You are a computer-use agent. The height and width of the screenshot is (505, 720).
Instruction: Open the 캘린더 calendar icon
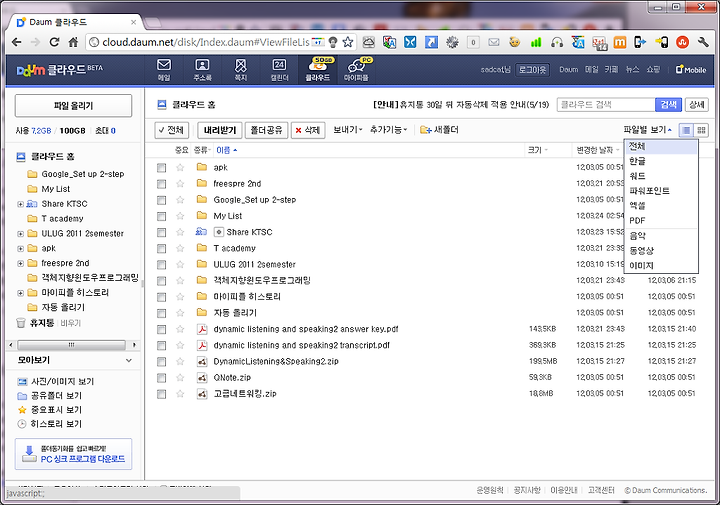[x=279, y=70]
